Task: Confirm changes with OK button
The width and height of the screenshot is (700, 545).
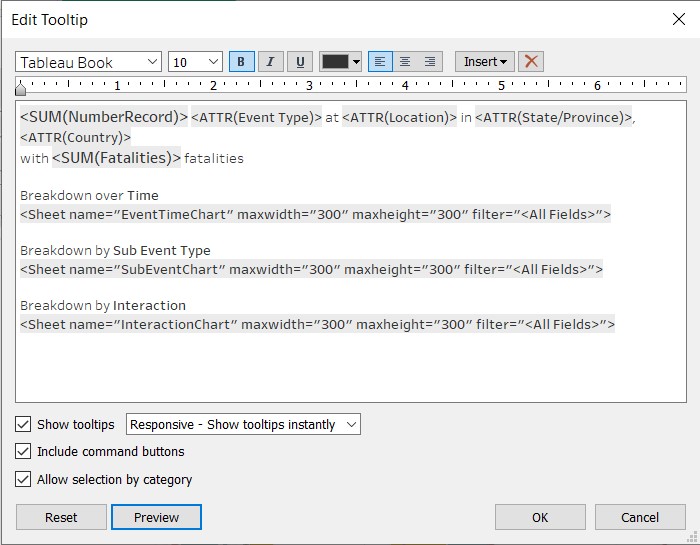Action: pyautogui.click(x=540, y=517)
